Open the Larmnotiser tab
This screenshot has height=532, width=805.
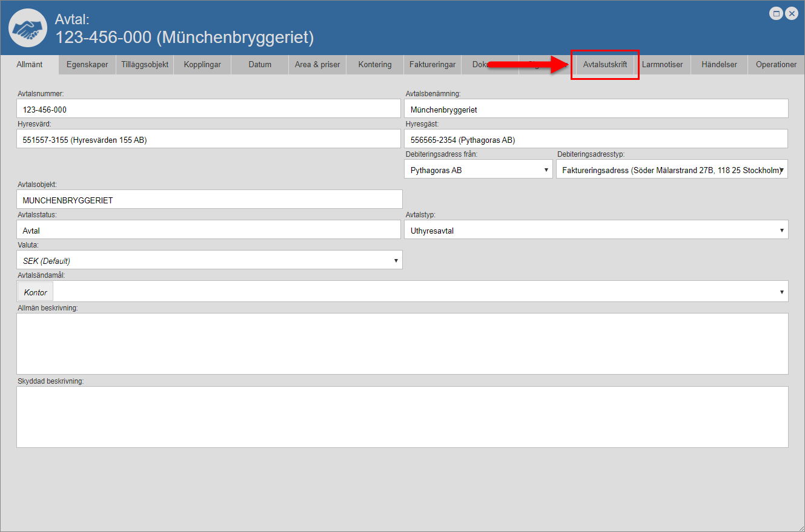(662, 64)
